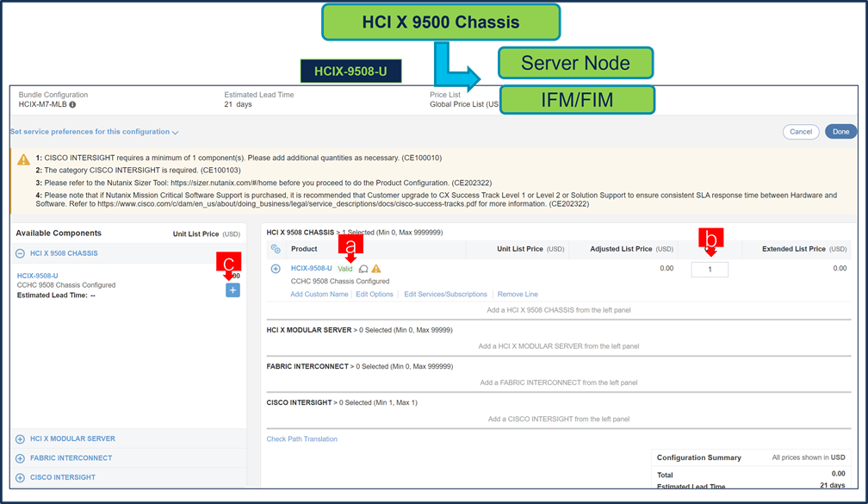Add HCIX-9508-U using blue plus button
Viewport: 868px width, 504px height.
232,290
